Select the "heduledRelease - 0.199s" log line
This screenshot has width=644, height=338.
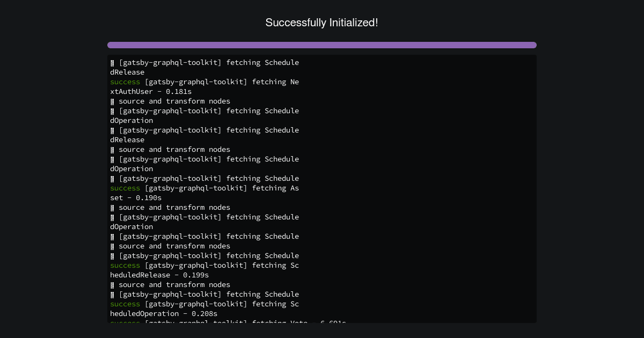pyautogui.click(x=159, y=275)
